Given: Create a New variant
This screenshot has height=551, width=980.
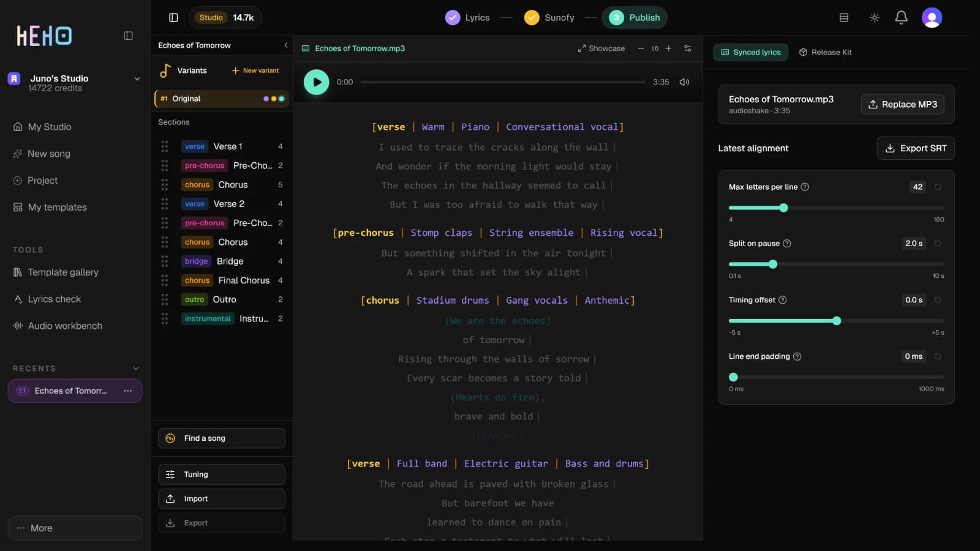Looking at the screenshot, I should pos(255,70).
